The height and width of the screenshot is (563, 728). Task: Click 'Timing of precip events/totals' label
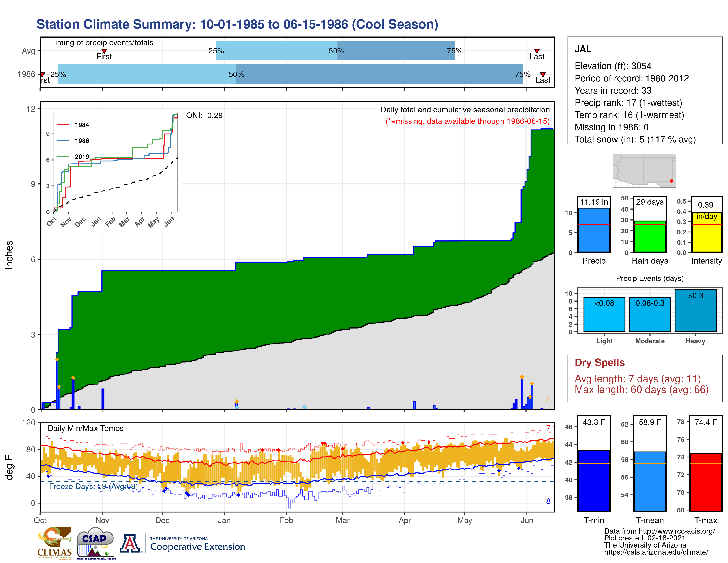102,43
